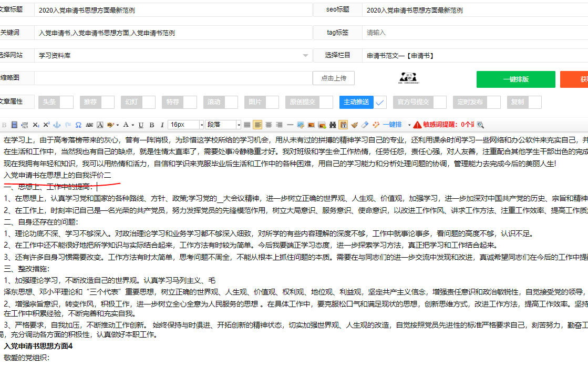588x366 pixels.
Task: Click the eraser clear-format icon
Action: coord(365,125)
